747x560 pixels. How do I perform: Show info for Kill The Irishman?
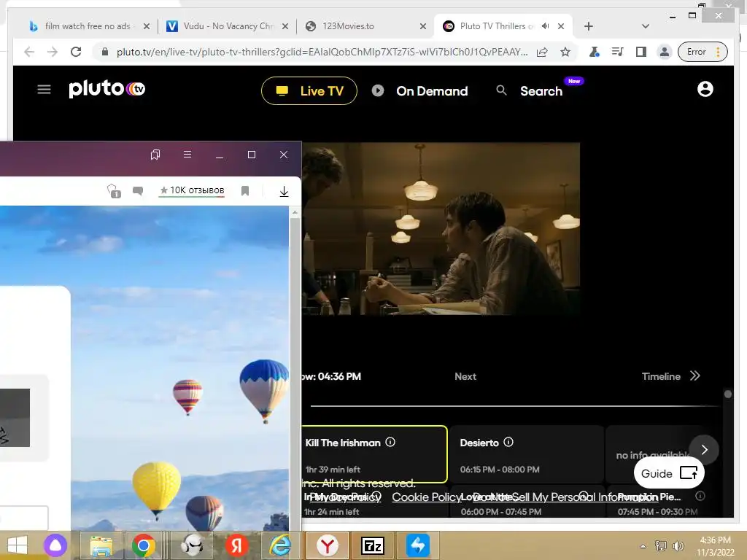click(390, 442)
